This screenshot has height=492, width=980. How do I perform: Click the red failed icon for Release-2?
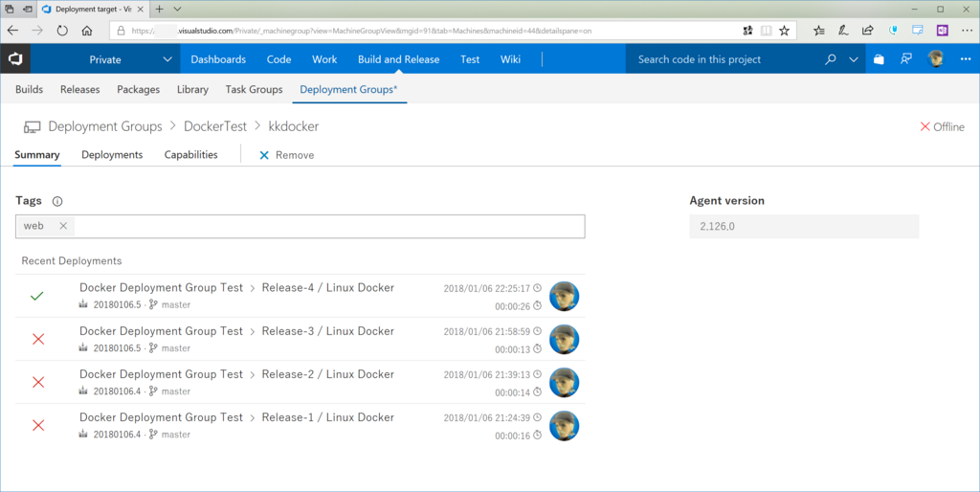pyautogui.click(x=38, y=382)
